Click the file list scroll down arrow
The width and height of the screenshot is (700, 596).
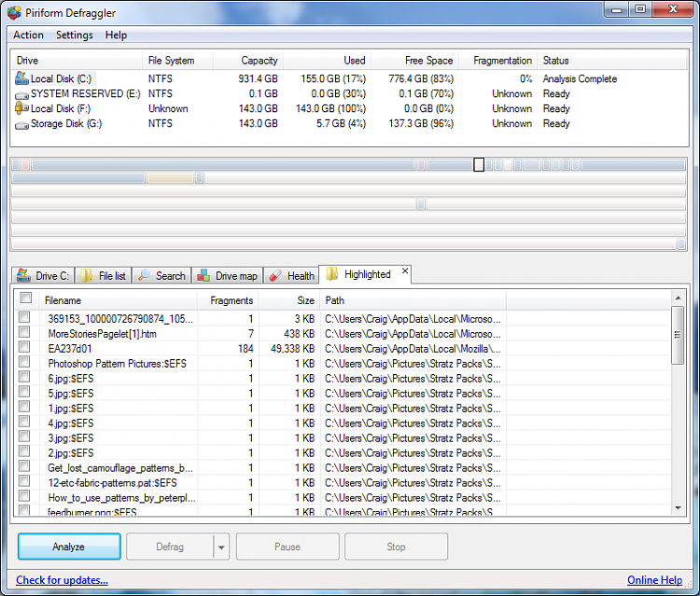(678, 507)
